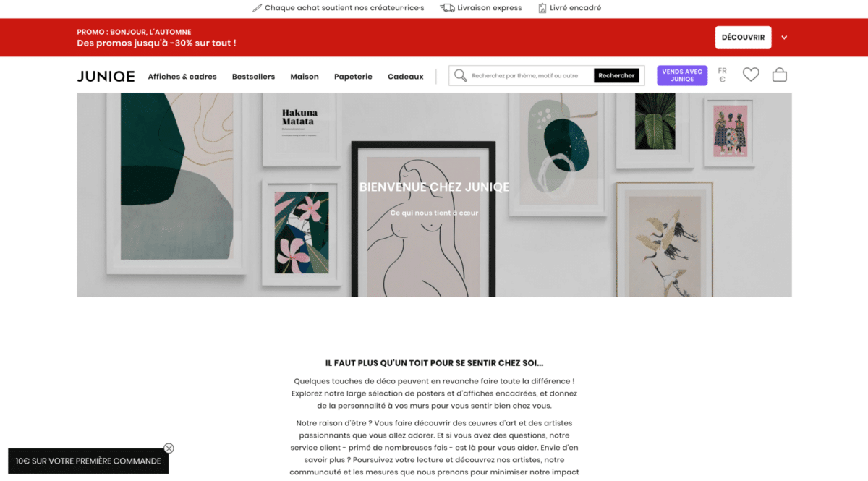The height and width of the screenshot is (481, 868).
Task: Click the black Rechercher button
Action: tap(616, 75)
